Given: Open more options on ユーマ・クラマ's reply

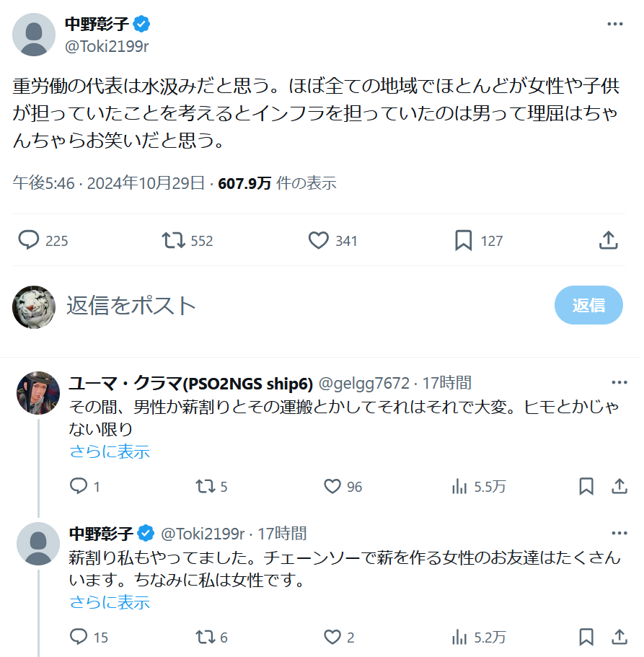Looking at the screenshot, I should [619, 382].
